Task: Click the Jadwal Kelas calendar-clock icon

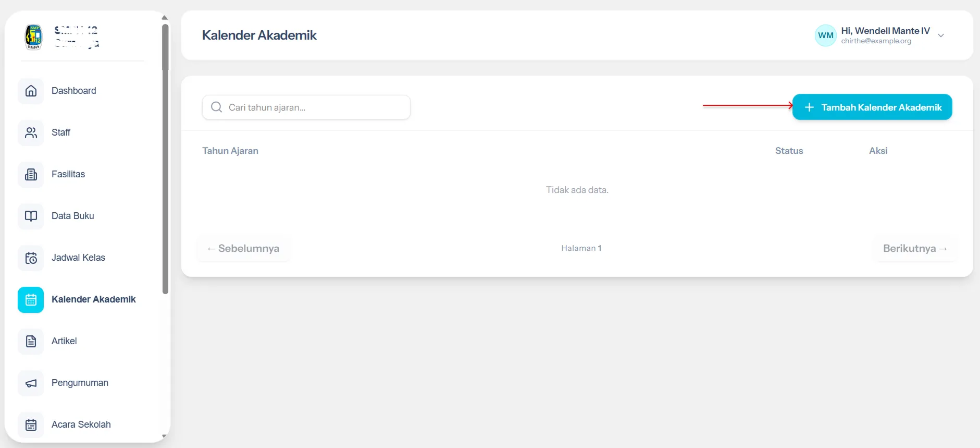Action: (x=31, y=258)
